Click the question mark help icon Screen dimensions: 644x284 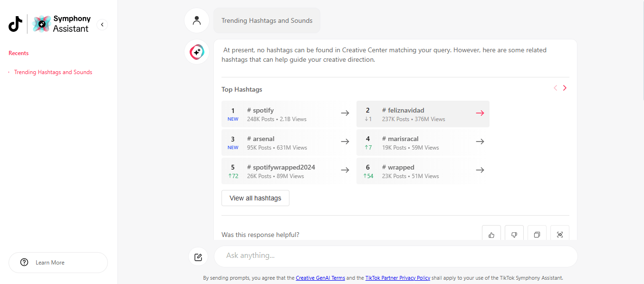(24, 263)
